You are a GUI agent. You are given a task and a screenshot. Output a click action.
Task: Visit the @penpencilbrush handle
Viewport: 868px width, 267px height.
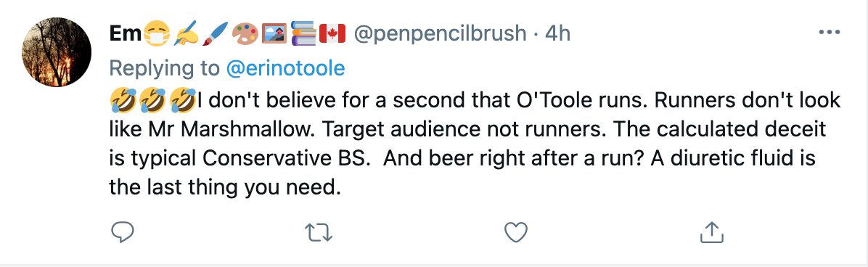439,34
